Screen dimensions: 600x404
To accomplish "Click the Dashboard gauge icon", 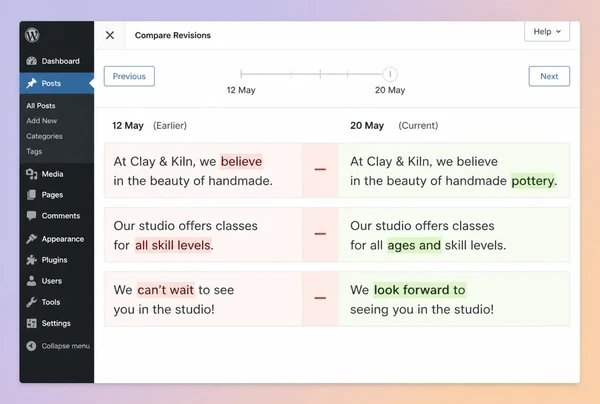I will (x=31, y=61).
